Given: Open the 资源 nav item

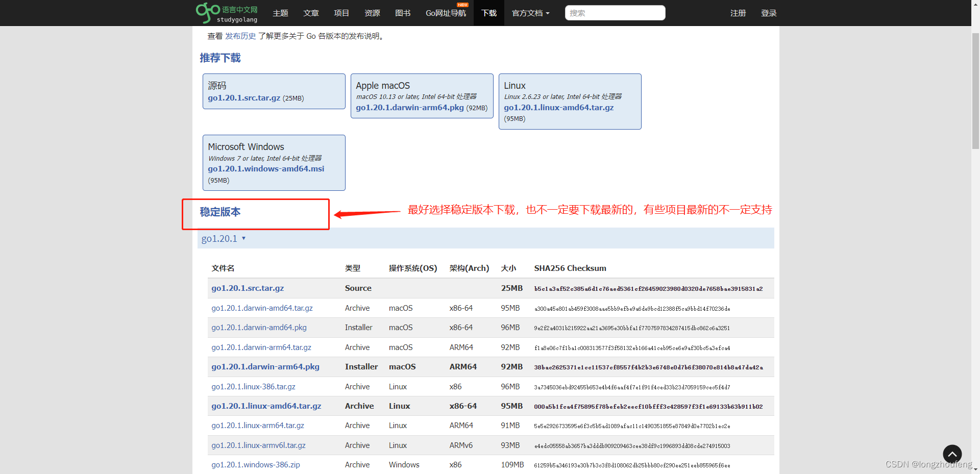Looking at the screenshot, I should tap(372, 13).
